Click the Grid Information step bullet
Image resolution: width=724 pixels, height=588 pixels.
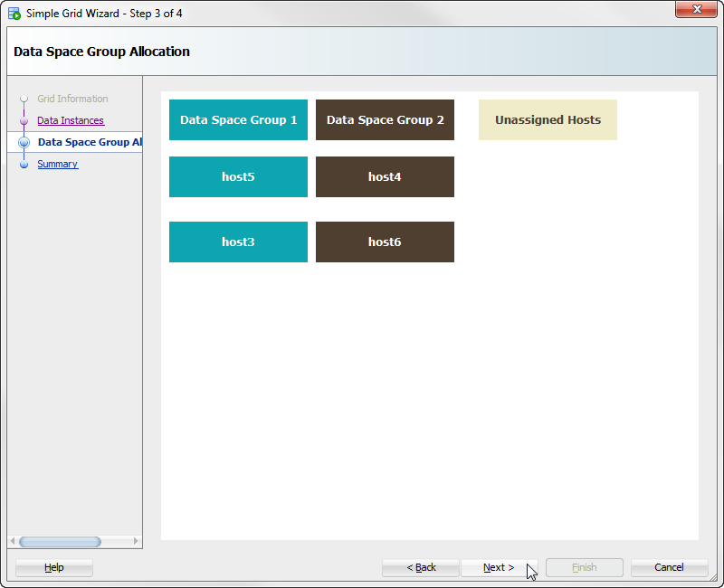coord(24,99)
